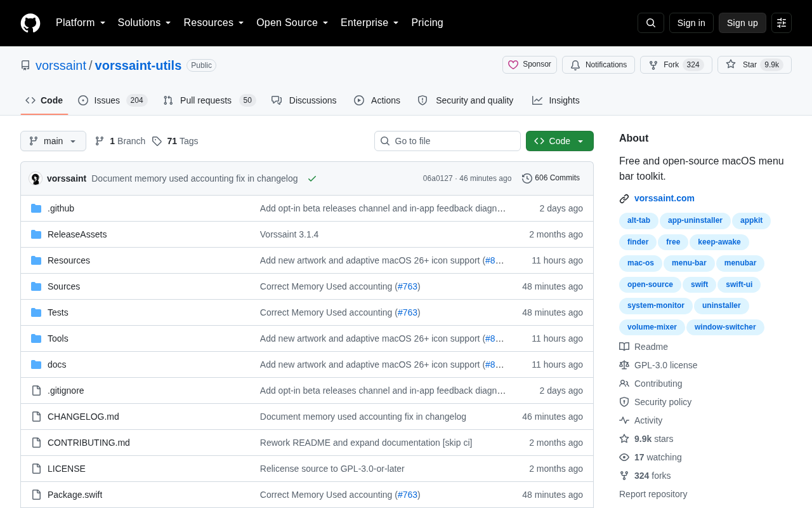Open the Actions tab
Image resolution: width=812 pixels, height=508 pixels.
tap(377, 100)
